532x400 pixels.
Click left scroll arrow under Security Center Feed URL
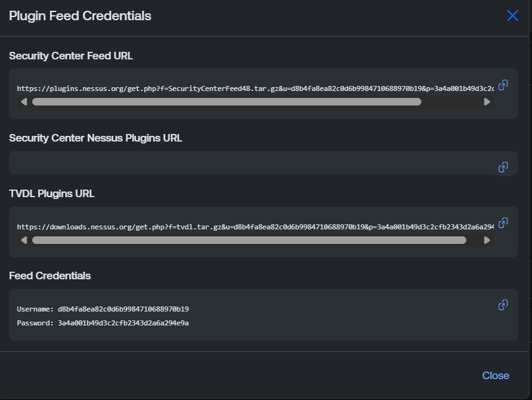pyautogui.click(x=24, y=102)
